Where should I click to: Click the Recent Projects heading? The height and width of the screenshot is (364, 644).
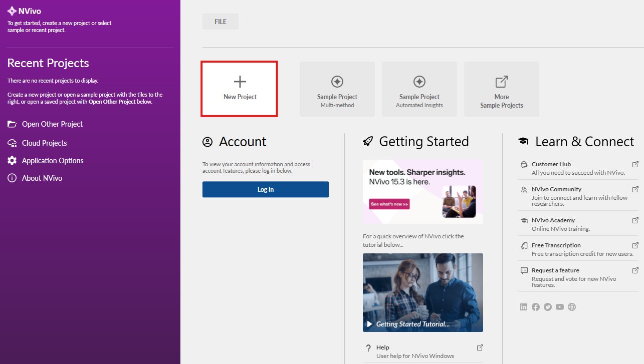pyautogui.click(x=48, y=63)
